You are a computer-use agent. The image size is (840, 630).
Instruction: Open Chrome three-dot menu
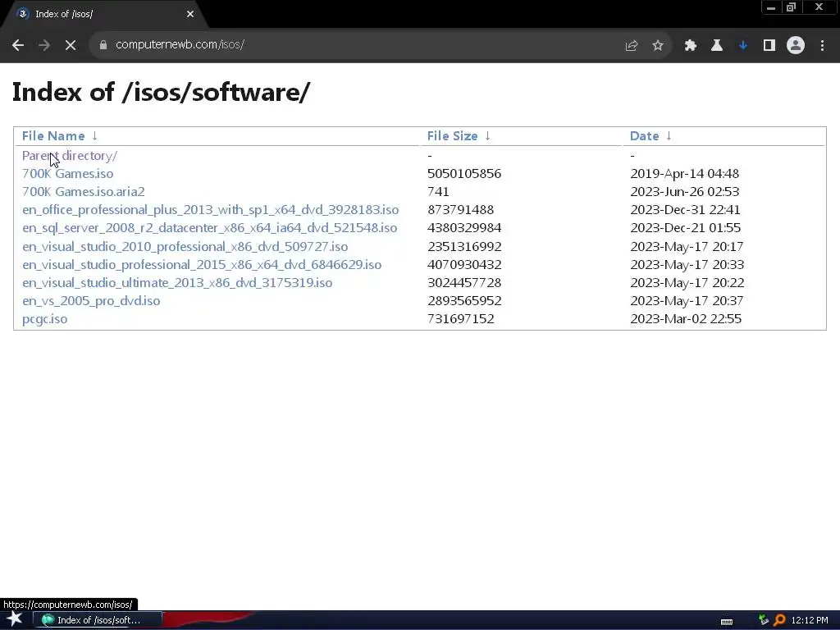pos(822,46)
